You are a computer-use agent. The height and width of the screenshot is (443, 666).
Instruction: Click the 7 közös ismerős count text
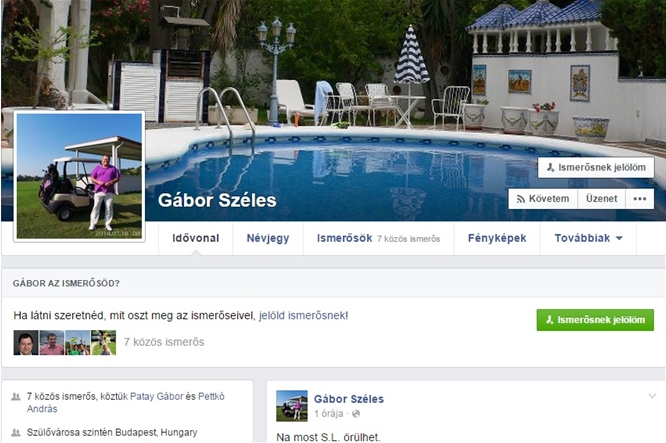(164, 342)
